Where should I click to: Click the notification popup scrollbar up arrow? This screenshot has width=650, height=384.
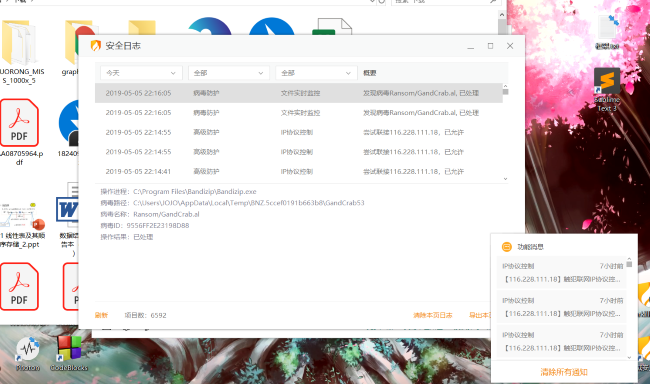click(629, 259)
